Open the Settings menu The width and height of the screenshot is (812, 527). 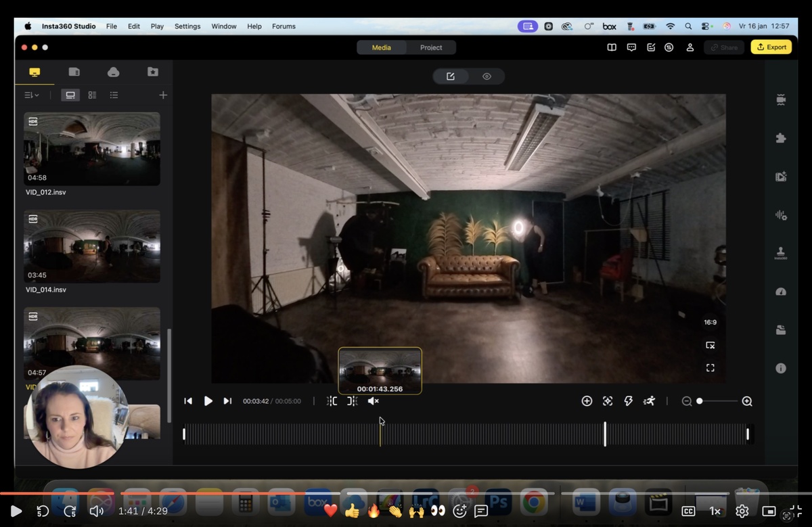(x=187, y=26)
